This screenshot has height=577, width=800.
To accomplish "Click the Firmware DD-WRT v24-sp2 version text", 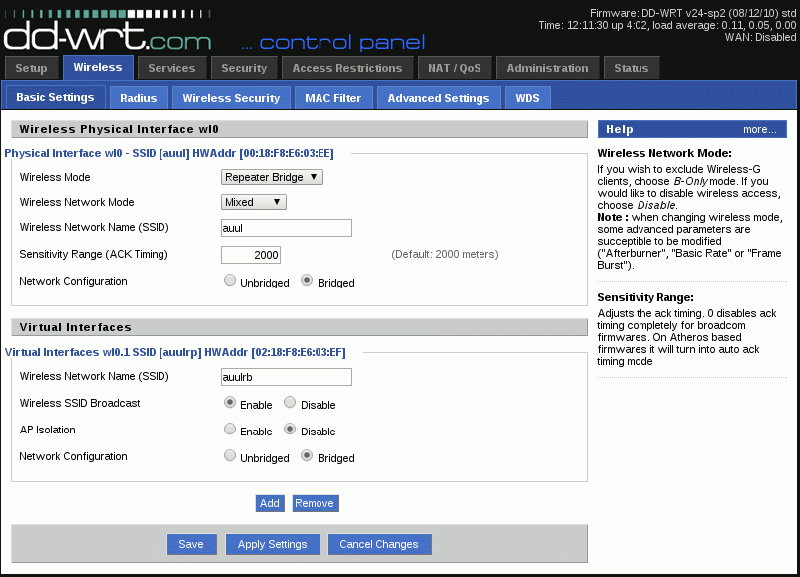I will click(x=693, y=13).
